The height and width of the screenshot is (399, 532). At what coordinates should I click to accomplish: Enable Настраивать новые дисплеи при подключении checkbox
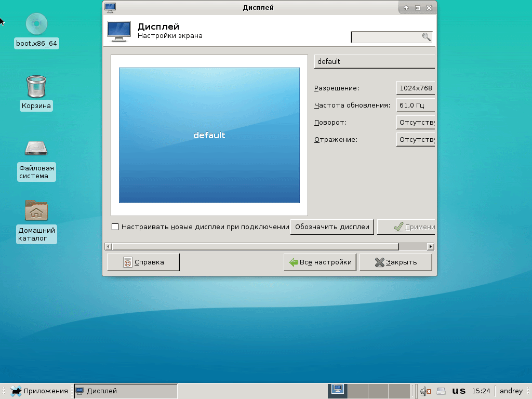(x=115, y=227)
